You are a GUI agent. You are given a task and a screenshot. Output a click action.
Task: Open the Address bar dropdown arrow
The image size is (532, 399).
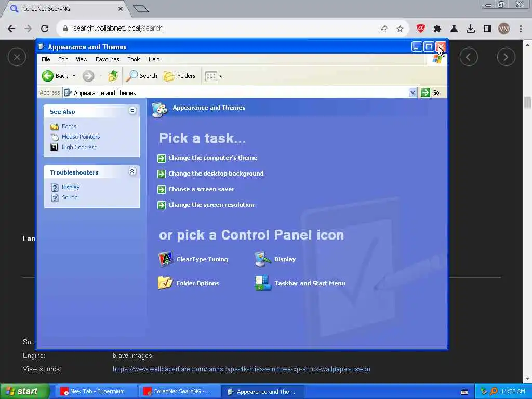(413, 92)
